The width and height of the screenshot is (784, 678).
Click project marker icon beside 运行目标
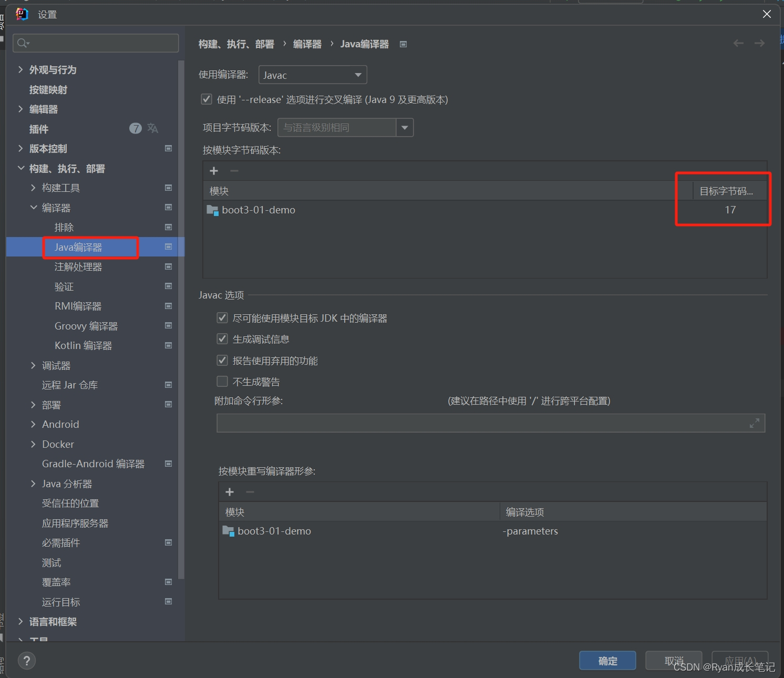click(169, 601)
